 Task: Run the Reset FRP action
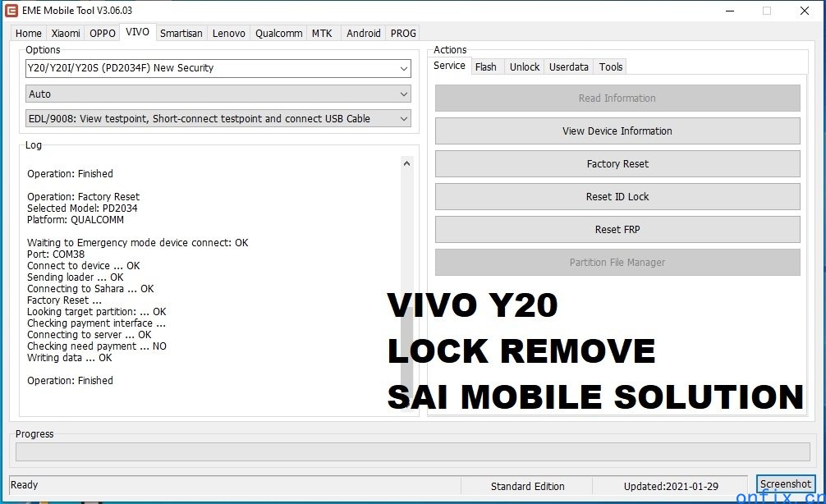coord(617,230)
